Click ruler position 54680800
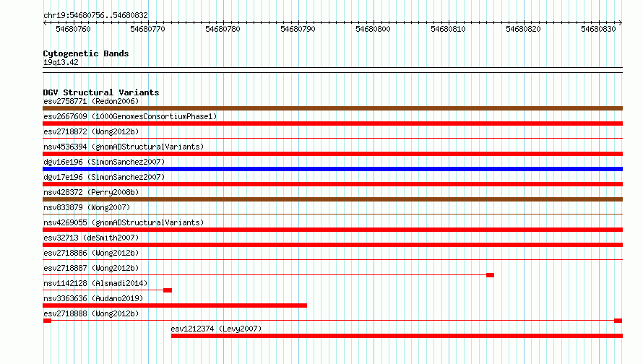Screen dimensions: 643x364 373,29
